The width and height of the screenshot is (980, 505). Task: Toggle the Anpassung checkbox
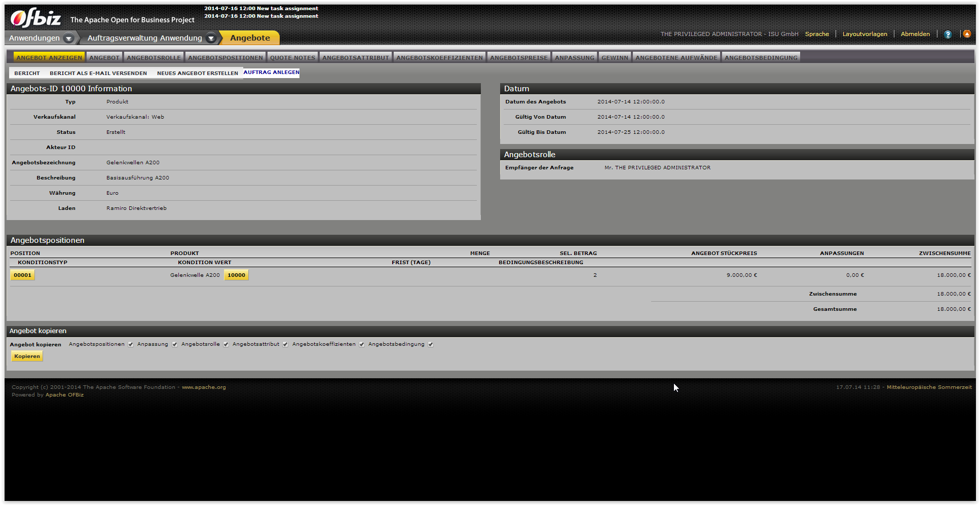[x=175, y=344]
